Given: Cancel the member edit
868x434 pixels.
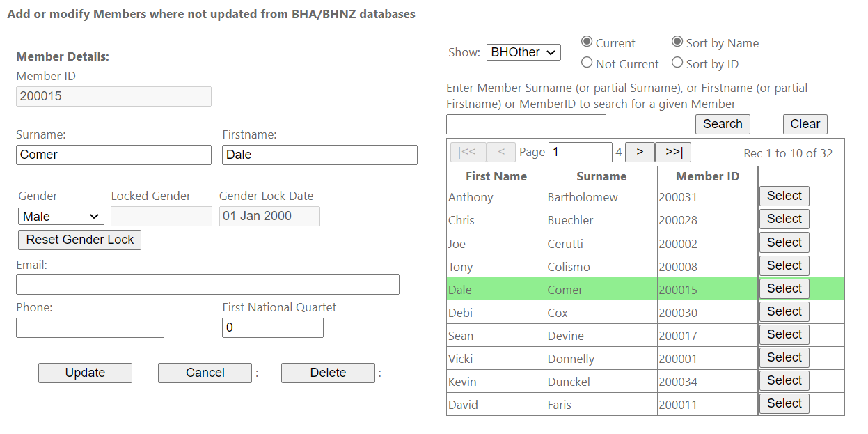Looking at the screenshot, I should click(x=205, y=373).
